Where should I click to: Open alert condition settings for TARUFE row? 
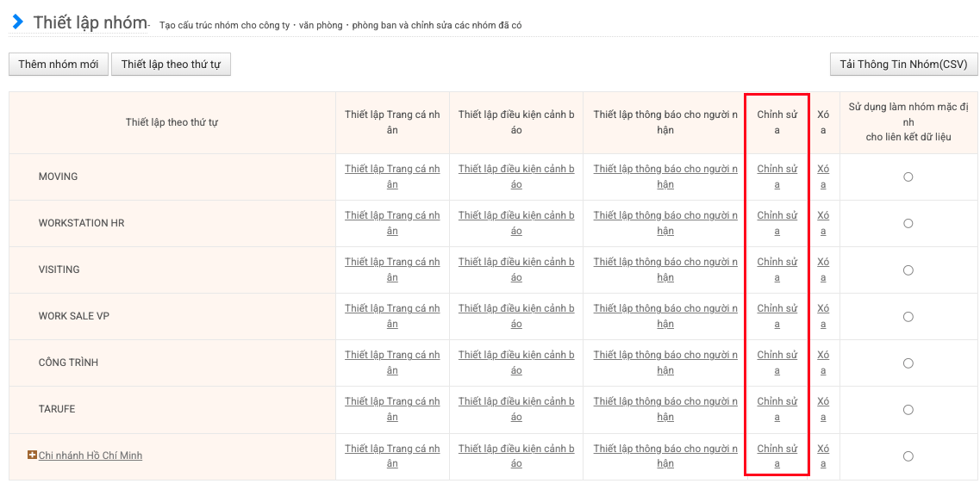[x=516, y=409]
